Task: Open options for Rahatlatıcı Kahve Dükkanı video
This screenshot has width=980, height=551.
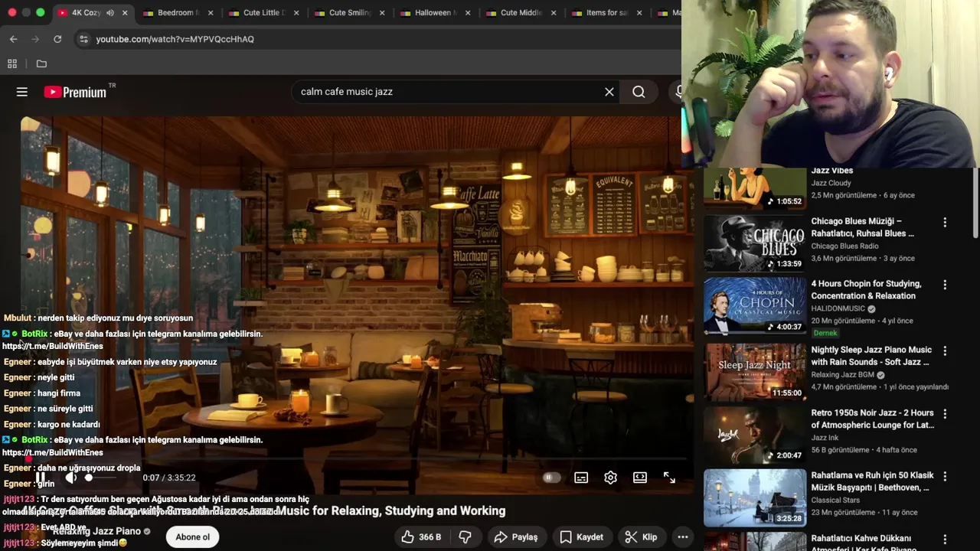Action: [x=945, y=539]
